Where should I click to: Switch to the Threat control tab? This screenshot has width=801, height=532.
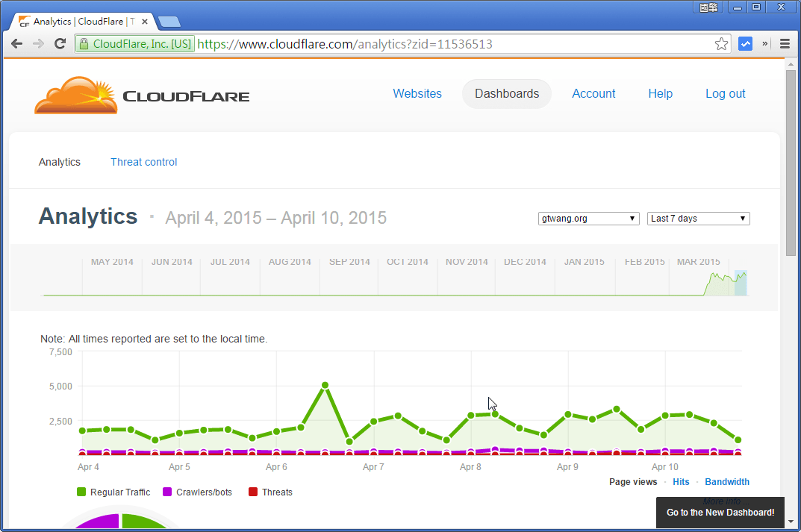coord(143,162)
